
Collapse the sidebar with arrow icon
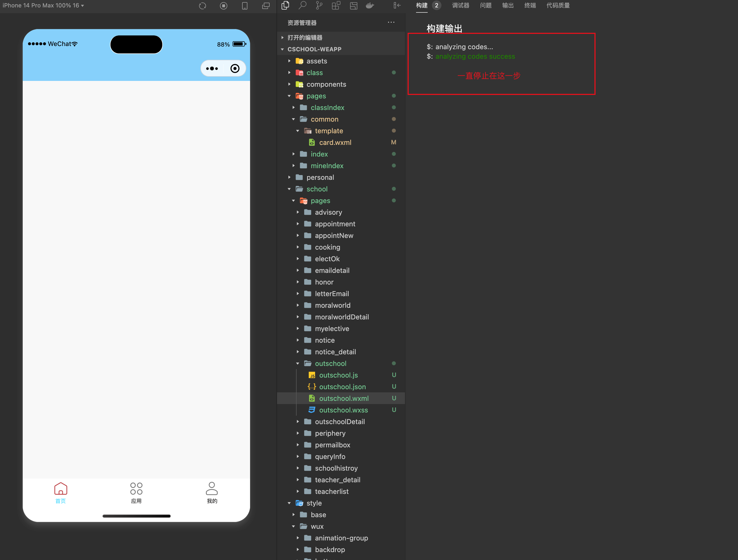pos(397,5)
